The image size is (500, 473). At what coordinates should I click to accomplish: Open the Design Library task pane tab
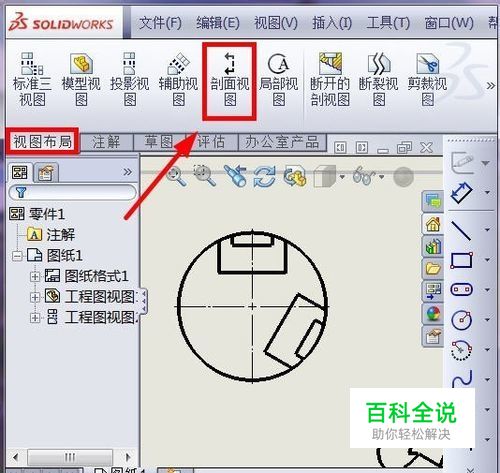coord(433,246)
